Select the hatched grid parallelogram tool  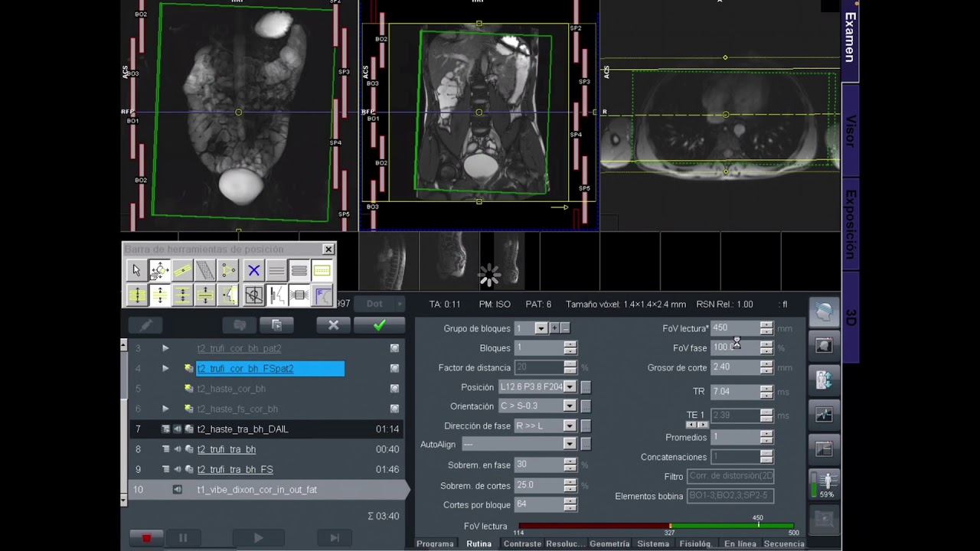(x=205, y=270)
